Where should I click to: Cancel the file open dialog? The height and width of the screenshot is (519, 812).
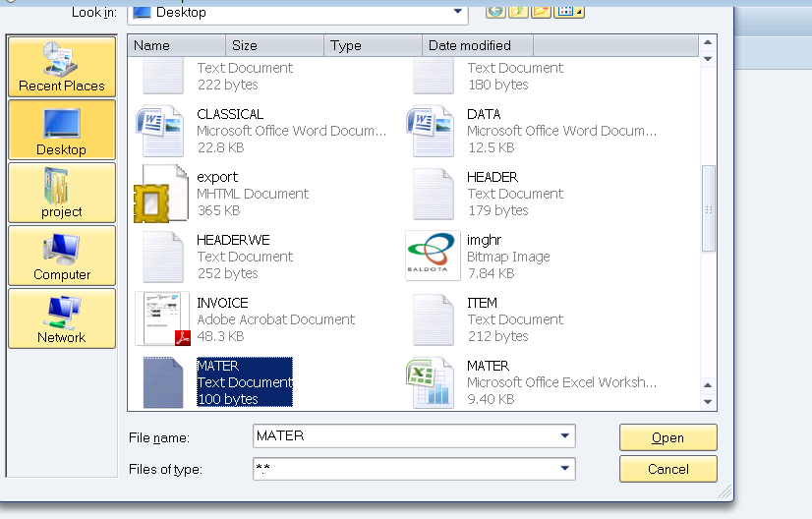coord(668,469)
